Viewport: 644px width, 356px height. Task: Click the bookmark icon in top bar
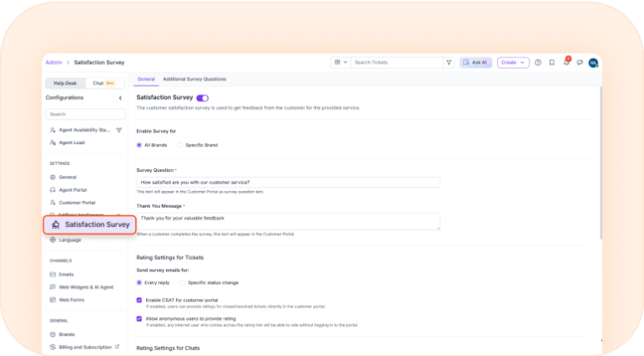552,62
